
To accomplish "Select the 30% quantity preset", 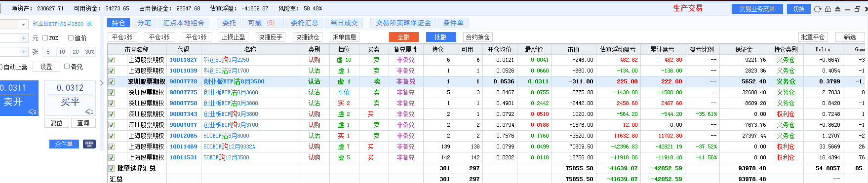I will [89, 52].
